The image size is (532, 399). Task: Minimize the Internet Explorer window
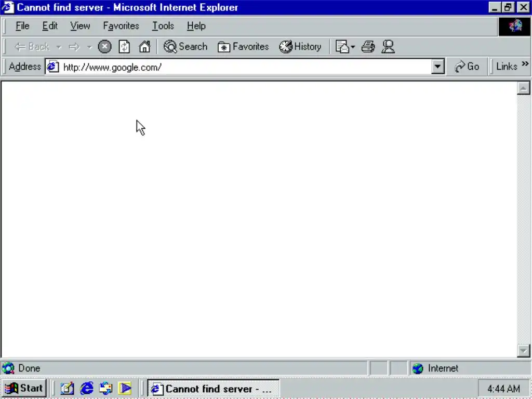[x=495, y=7]
